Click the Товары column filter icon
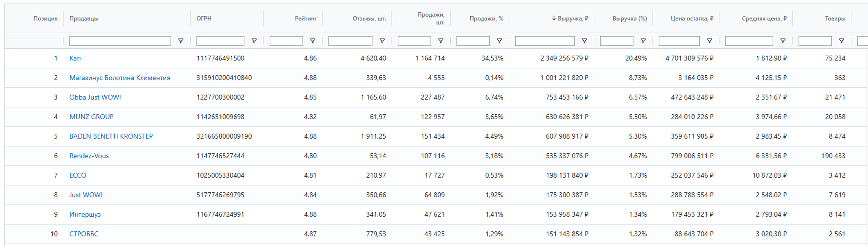The image size is (868, 246). [841, 41]
